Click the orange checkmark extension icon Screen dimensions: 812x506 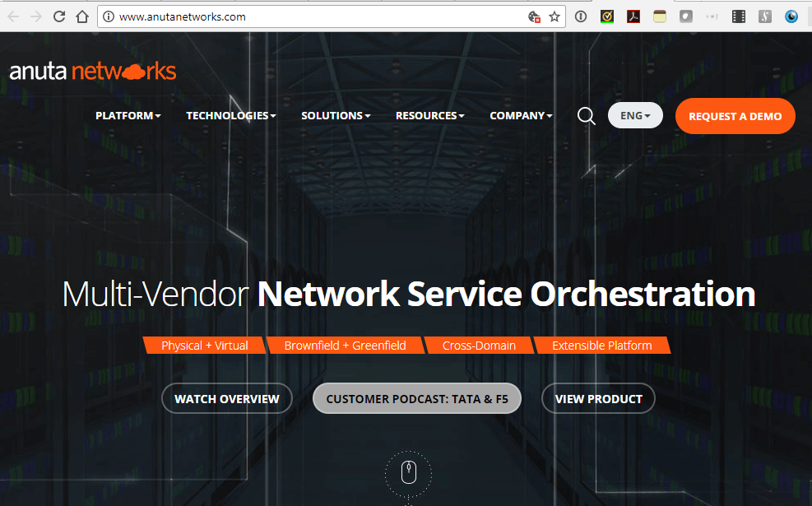tap(607, 16)
